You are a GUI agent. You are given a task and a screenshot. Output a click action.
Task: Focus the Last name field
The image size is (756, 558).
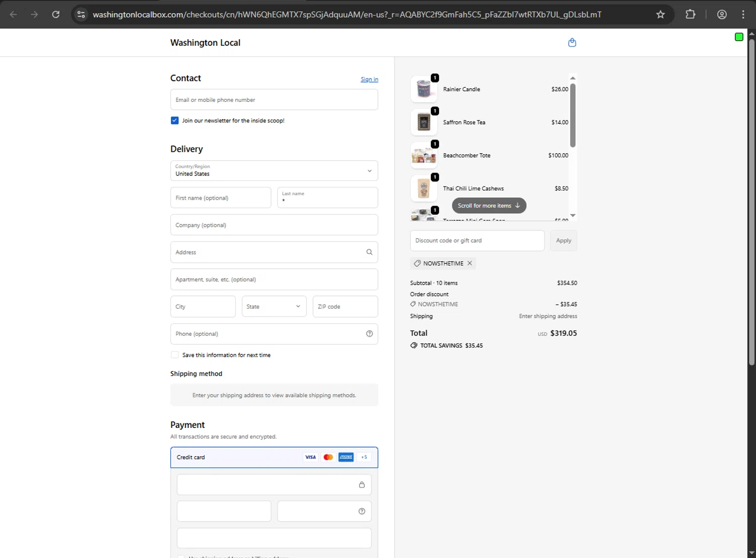pos(328,198)
